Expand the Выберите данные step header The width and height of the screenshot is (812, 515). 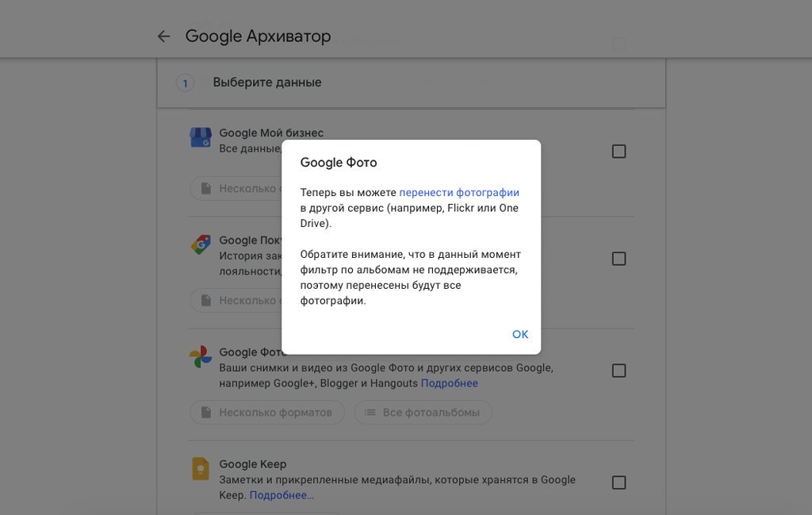pyautogui.click(x=412, y=83)
